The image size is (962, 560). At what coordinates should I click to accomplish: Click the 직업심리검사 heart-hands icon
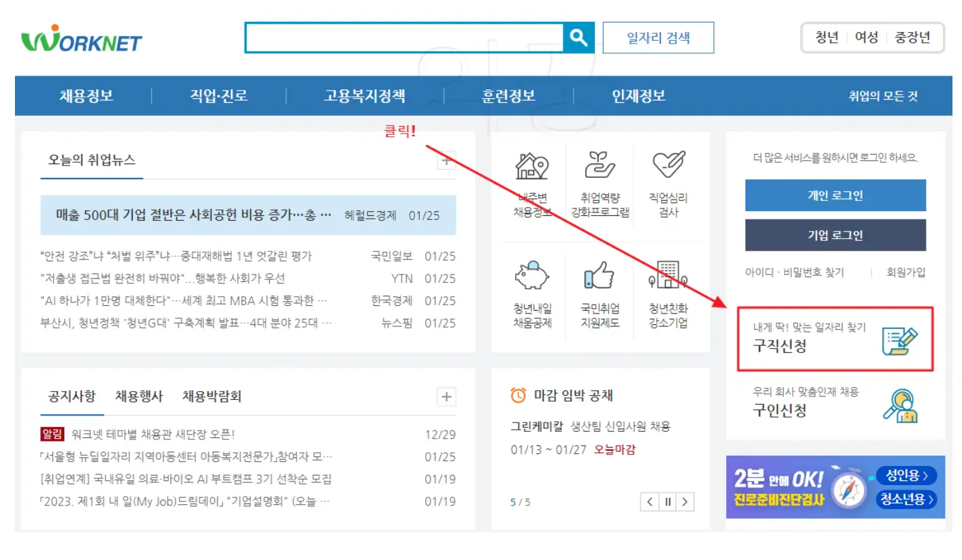pyautogui.click(x=670, y=164)
